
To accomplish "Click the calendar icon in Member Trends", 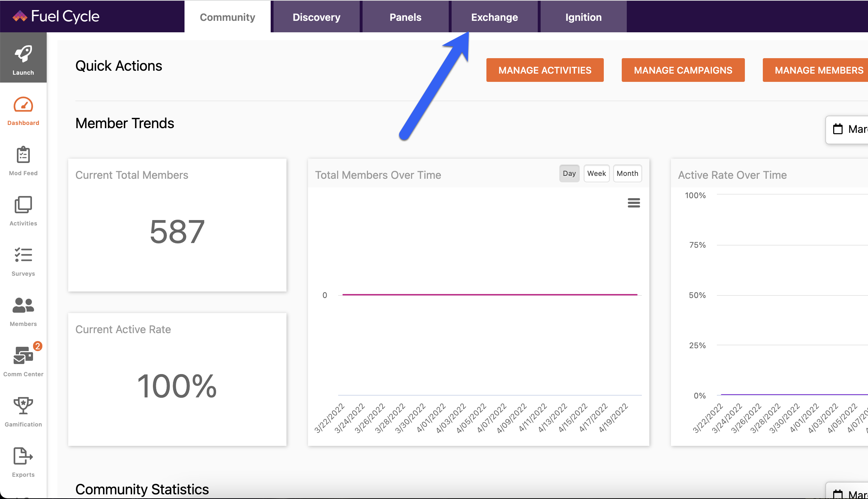I will click(838, 129).
